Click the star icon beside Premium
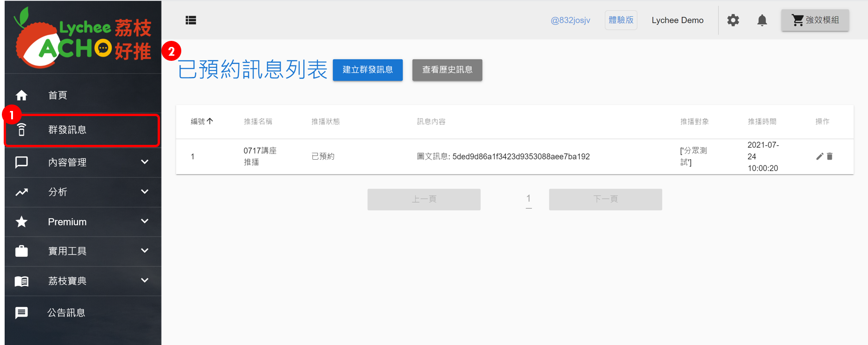 [21, 221]
